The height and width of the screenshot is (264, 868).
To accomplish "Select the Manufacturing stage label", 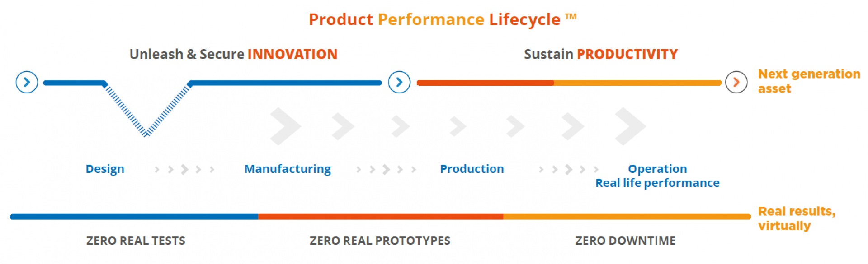I will pyautogui.click(x=288, y=169).
